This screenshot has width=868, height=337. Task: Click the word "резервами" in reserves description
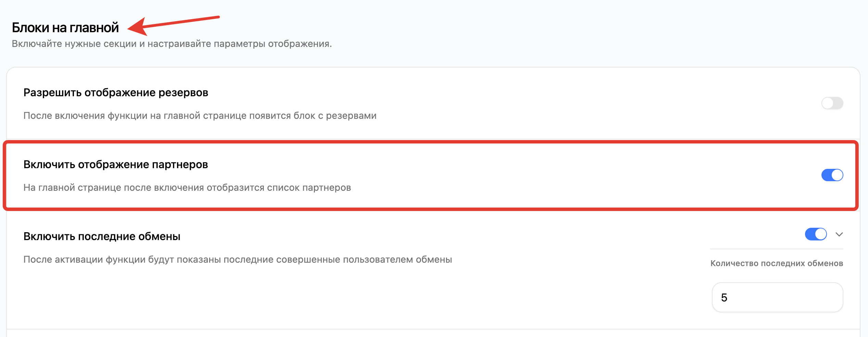pyautogui.click(x=351, y=116)
